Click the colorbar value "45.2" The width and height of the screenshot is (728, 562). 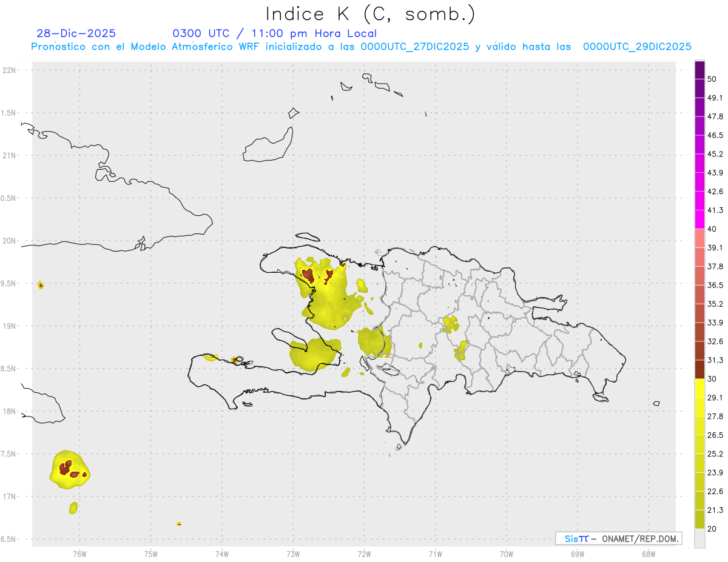715,154
